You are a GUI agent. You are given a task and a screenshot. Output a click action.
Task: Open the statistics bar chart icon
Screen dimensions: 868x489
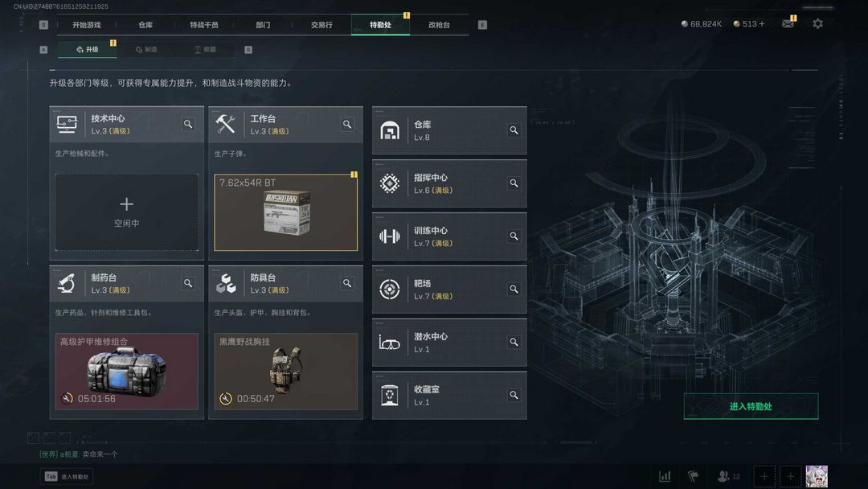tap(665, 476)
